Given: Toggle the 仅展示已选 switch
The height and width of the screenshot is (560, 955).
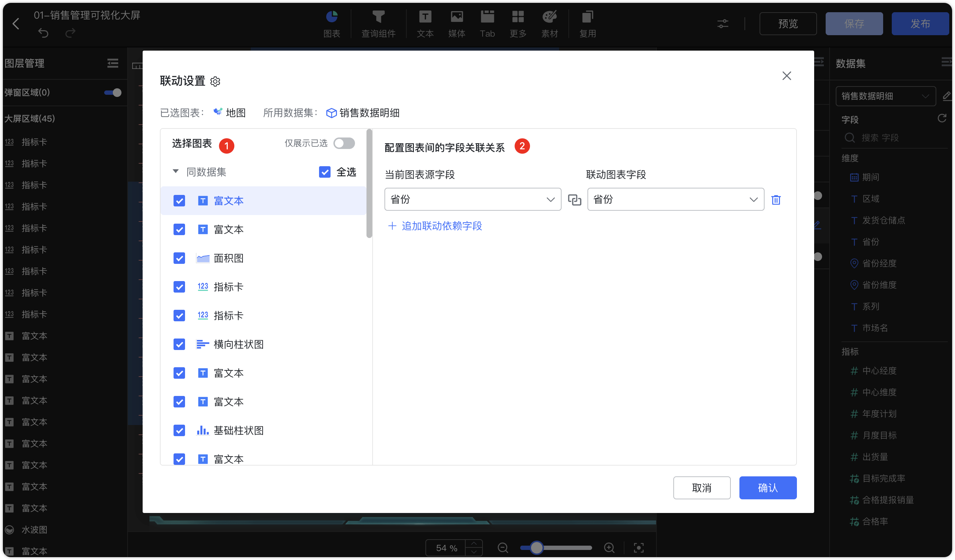Looking at the screenshot, I should [344, 143].
